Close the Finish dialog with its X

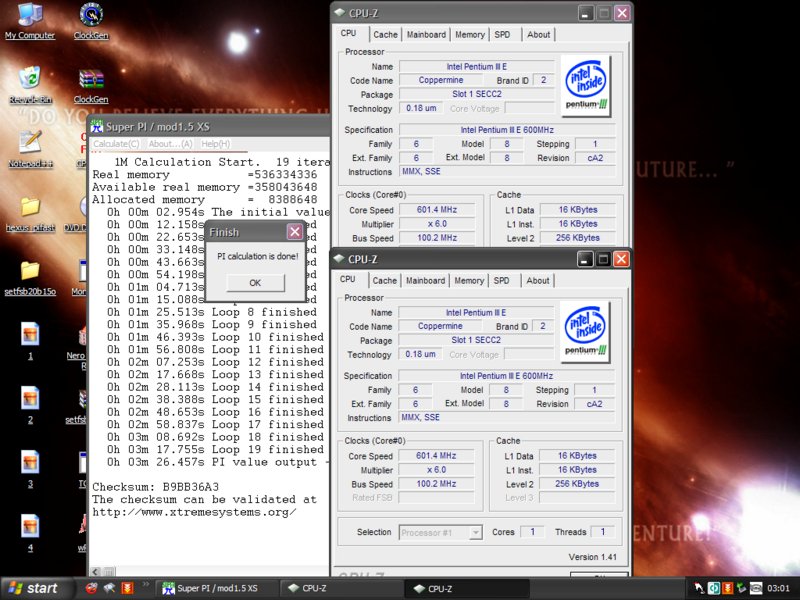tap(295, 232)
